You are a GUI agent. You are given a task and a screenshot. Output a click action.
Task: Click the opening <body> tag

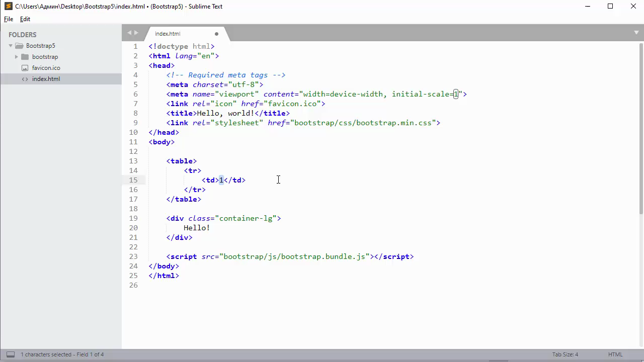point(162,142)
